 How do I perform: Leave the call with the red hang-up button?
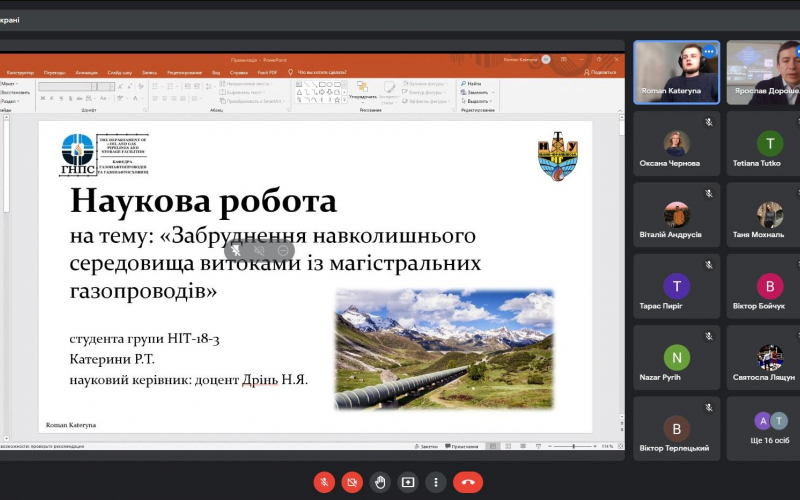click(x=468, y=482)
